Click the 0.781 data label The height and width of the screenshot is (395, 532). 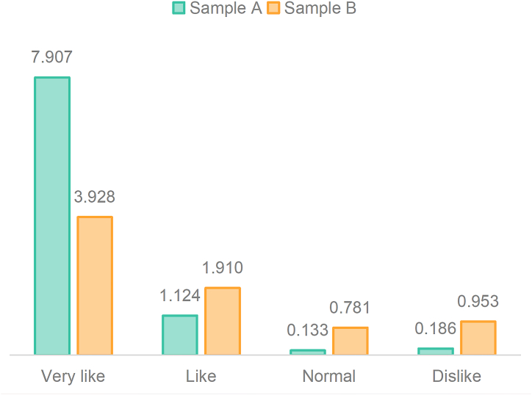coord(350,308)
